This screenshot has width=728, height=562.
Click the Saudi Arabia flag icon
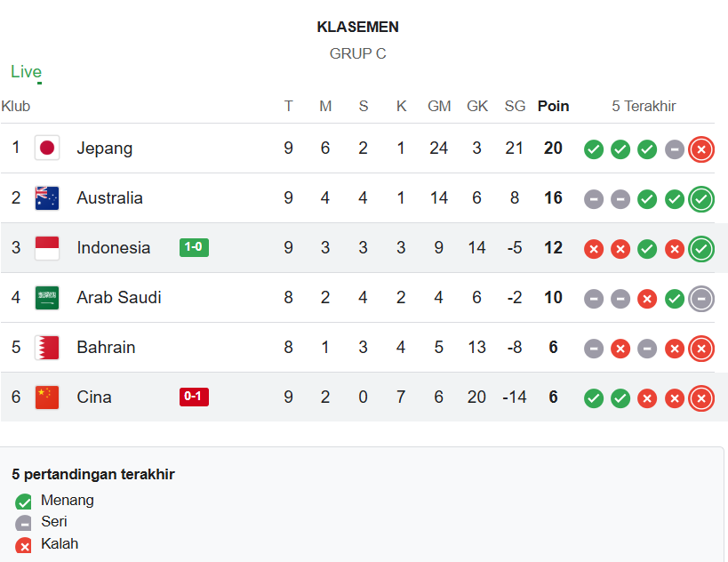coord(47,298)
